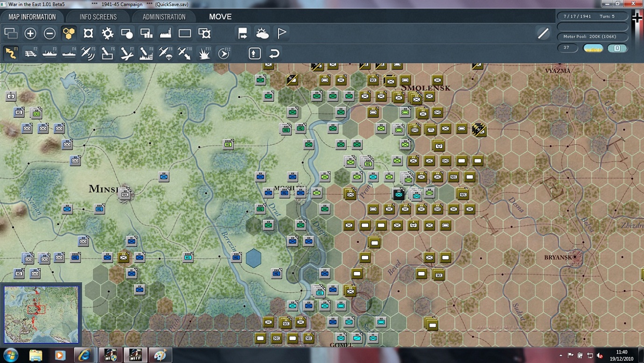Select the F11 explosion mode
The width and height of the screenshot is (644, 363).
(204, 53)
